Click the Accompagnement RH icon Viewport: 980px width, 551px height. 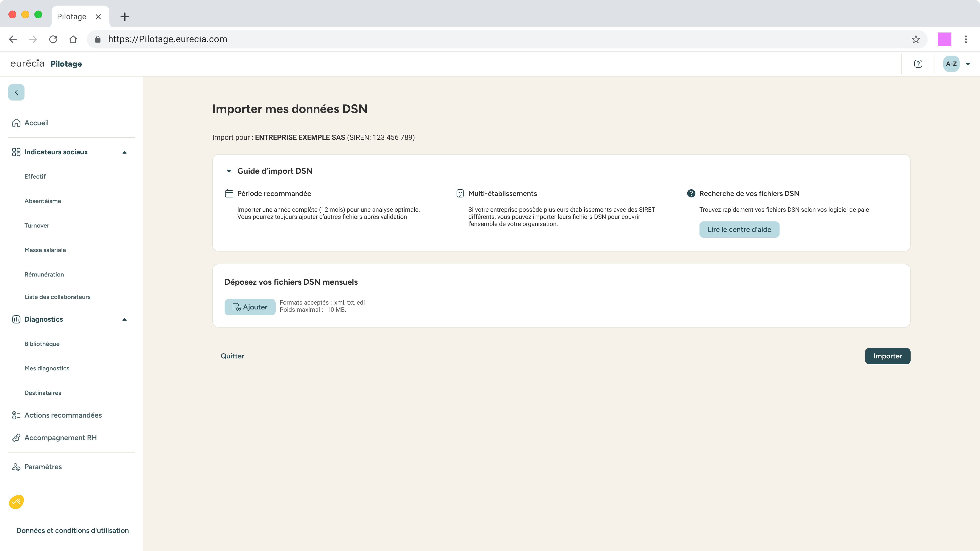tap(16, 438)
